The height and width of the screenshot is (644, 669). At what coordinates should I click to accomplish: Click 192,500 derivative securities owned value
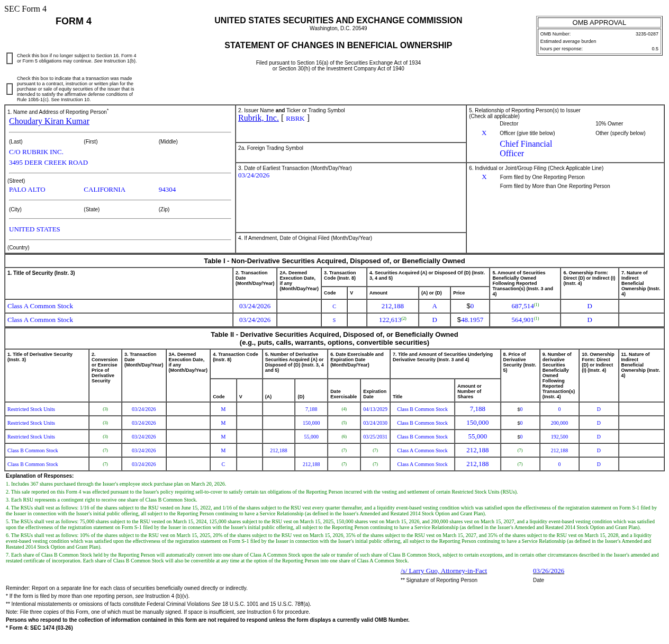click(559, 436)
